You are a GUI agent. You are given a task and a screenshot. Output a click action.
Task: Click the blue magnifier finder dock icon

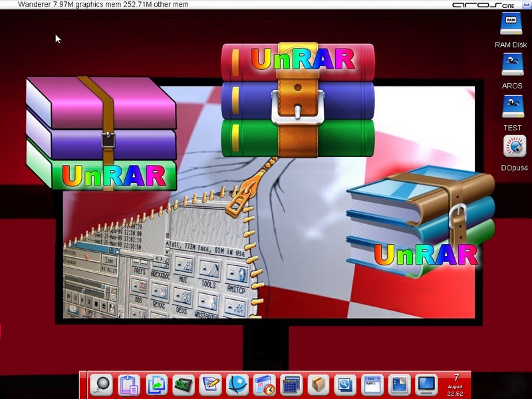pos(344,384)
